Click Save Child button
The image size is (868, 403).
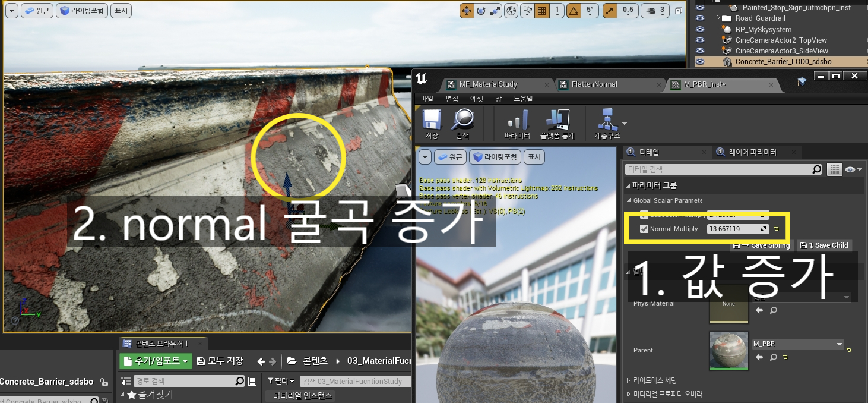(x=825, y=245)
